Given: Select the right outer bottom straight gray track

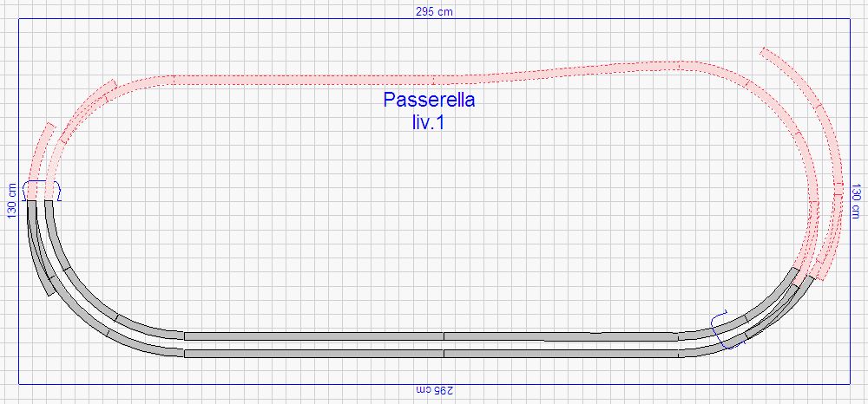Looking at the screenshot, I should [560, 353].
